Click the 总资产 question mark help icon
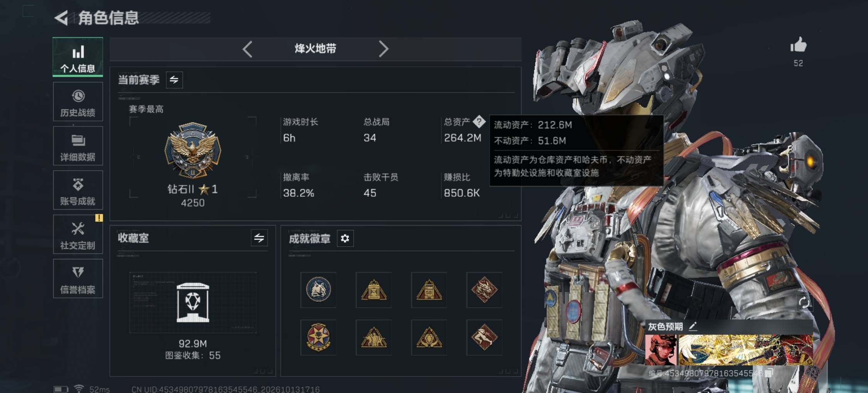Screen dimensions: 868x393 [x=479, y=122]
